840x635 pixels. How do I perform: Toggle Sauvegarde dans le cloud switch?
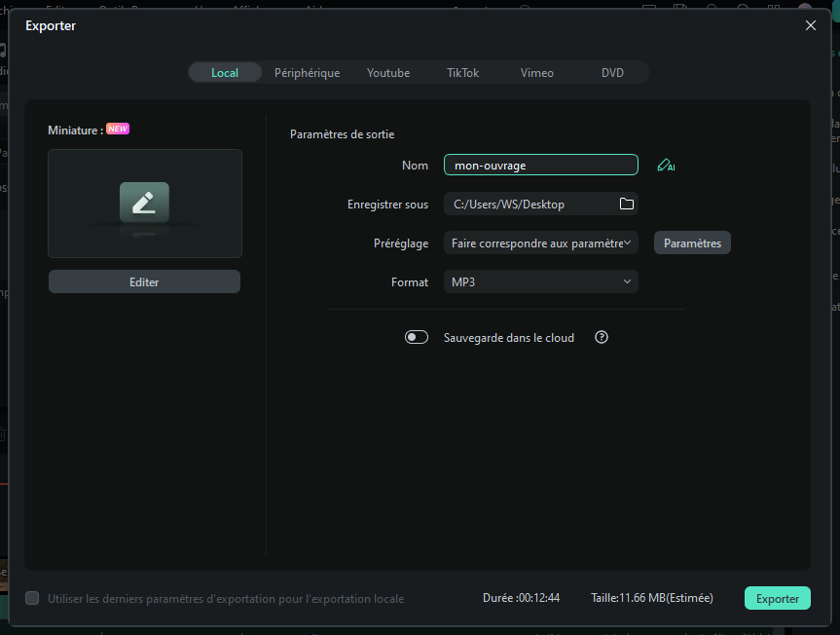417,337
